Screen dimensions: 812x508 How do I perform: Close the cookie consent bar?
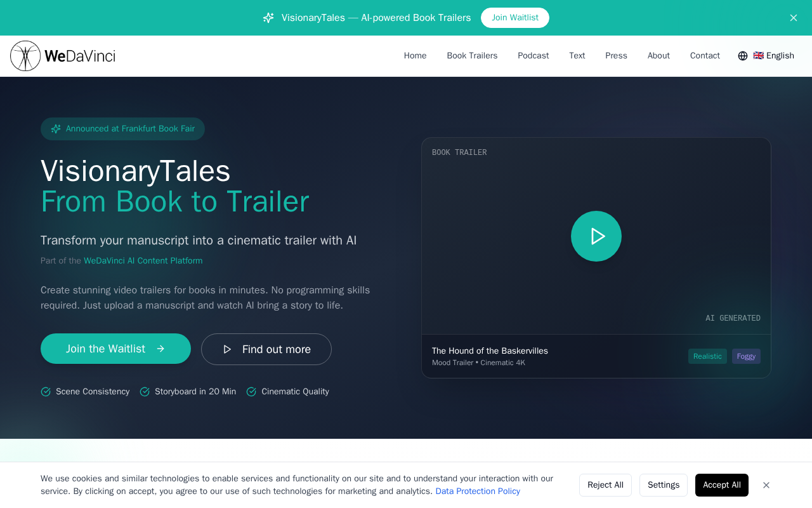click(x=766, y=485)
